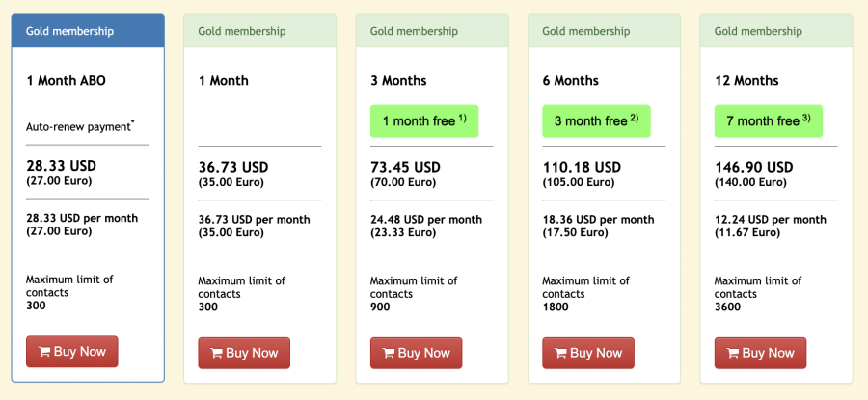The height and width of the screenshot is (400, 868).
Task: Buy the 12 Months Gold membership
Action: pyautogui.click(x=761, y=353)
